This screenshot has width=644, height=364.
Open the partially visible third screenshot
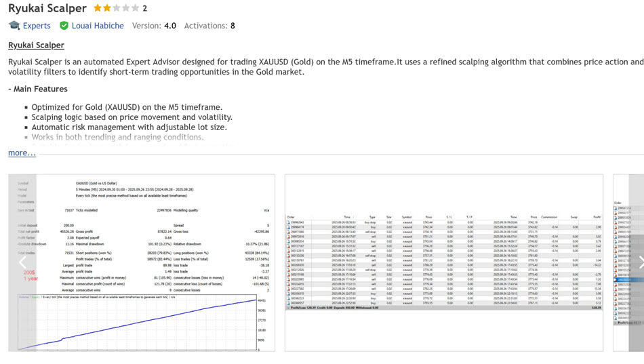click(x=628, y=263)
